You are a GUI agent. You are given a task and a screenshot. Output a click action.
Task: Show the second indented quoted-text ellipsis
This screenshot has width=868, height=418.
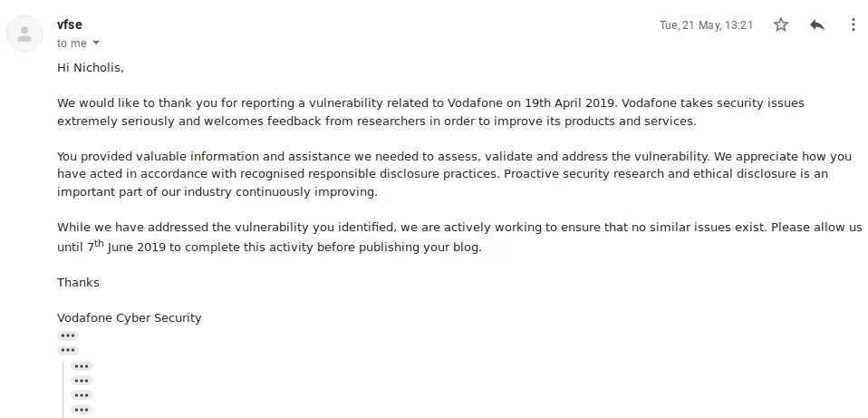pos(82,381)
